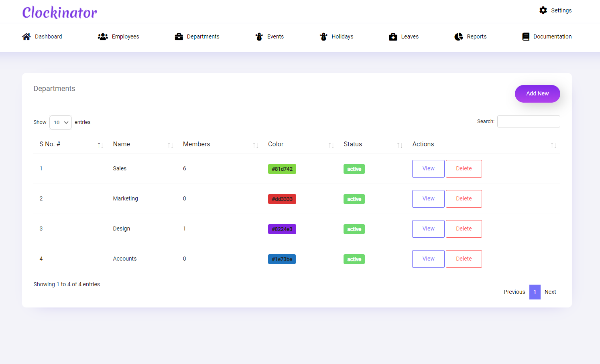Screen dimensions: 600x364
Task: Click 'Showing 1 to 4 of 4 entries' text
Action: tap(67, 284)
